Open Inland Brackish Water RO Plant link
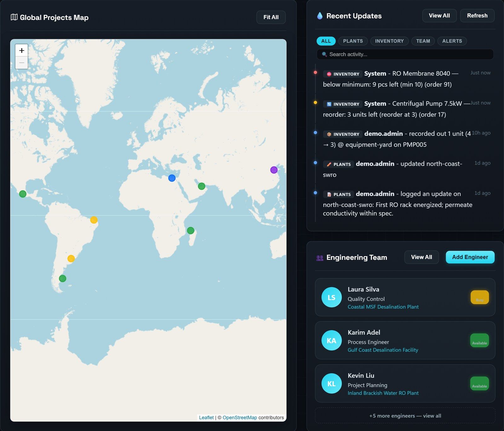 (x=383, y=393)
